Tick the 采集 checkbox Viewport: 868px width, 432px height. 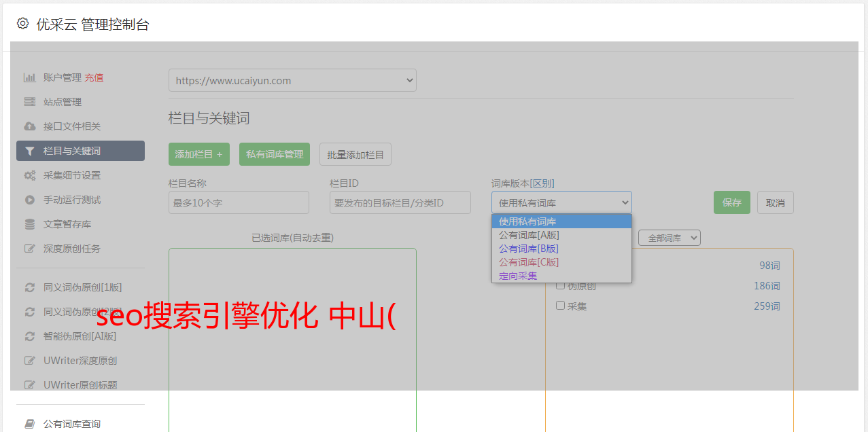tap(561, 306)
